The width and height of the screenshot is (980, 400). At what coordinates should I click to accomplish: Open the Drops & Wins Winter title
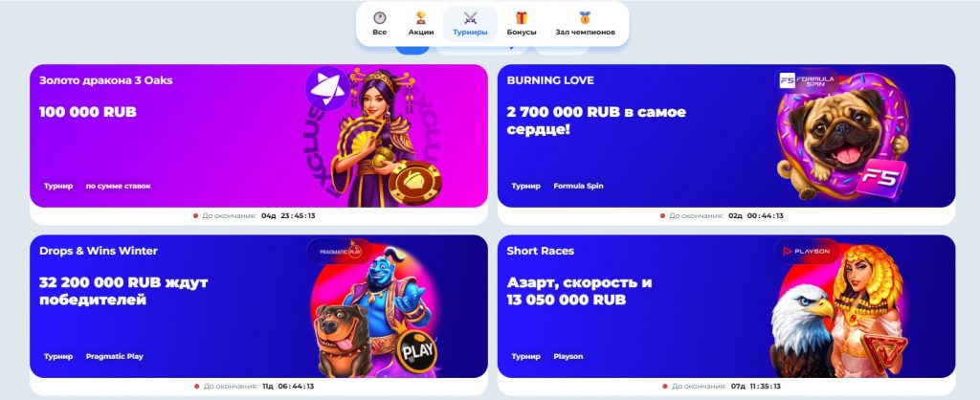[x=99, y=251]
